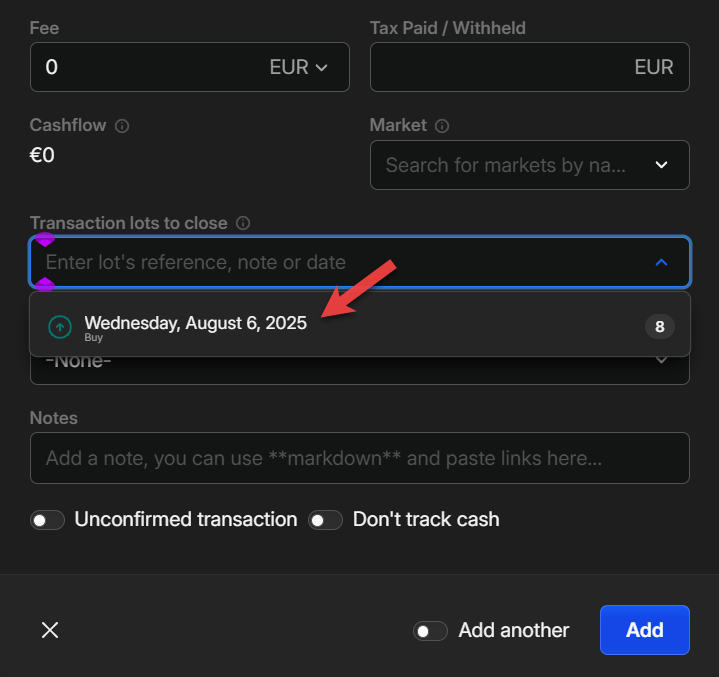Viewport: 719px width, 677px height.
Task: Click the Market search input field
Action: (x=506, y=165)
